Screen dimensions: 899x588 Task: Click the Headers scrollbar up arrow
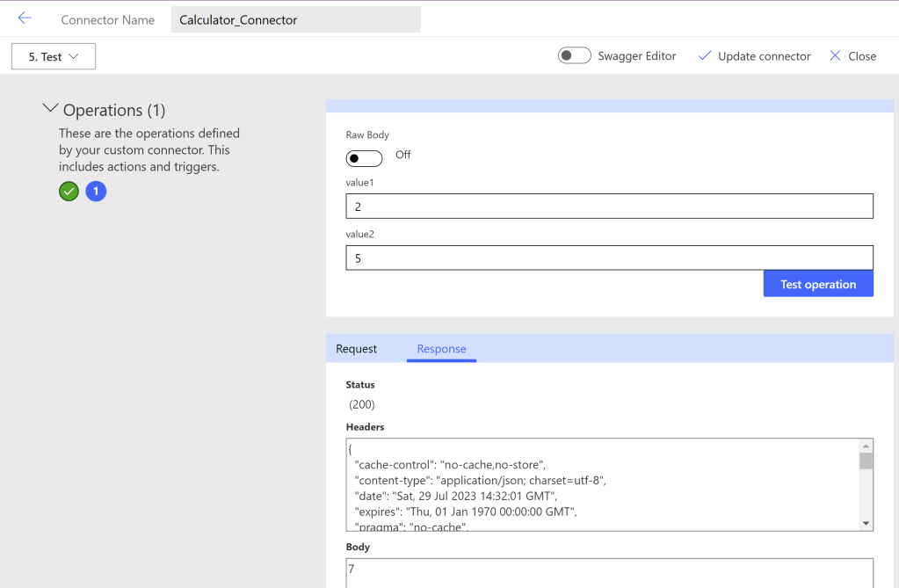866,446
